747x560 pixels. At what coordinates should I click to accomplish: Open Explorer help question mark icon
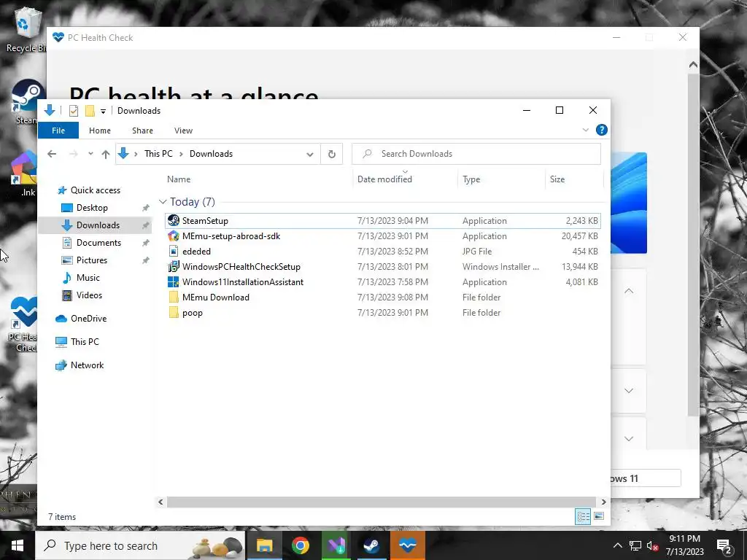(x=602, y=130)
